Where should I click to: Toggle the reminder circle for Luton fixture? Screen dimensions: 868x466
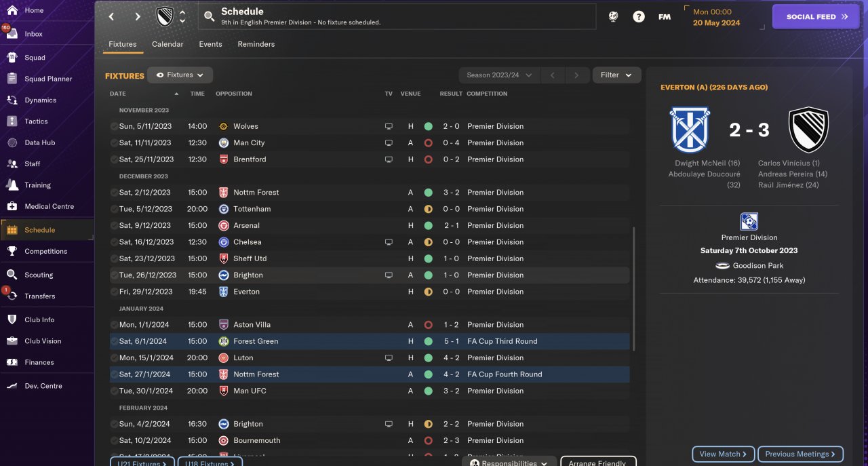click(114, 357)
